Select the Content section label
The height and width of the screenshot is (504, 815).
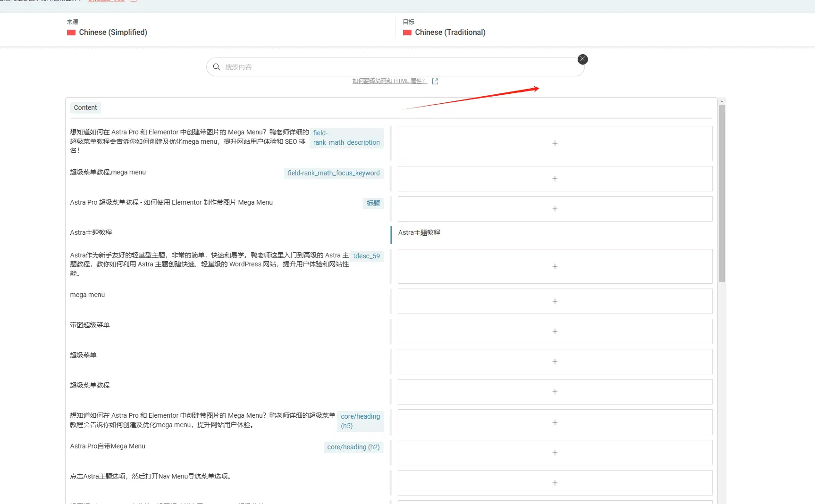tap(85, 107)
